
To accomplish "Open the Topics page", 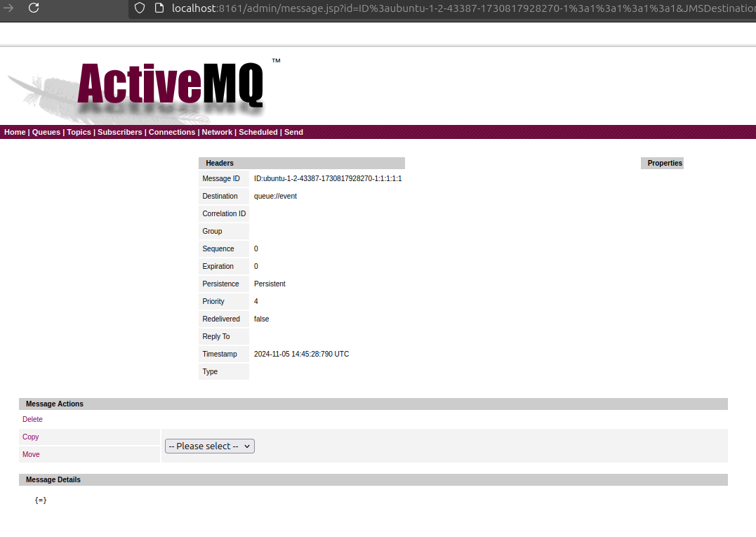I will 79,132.
